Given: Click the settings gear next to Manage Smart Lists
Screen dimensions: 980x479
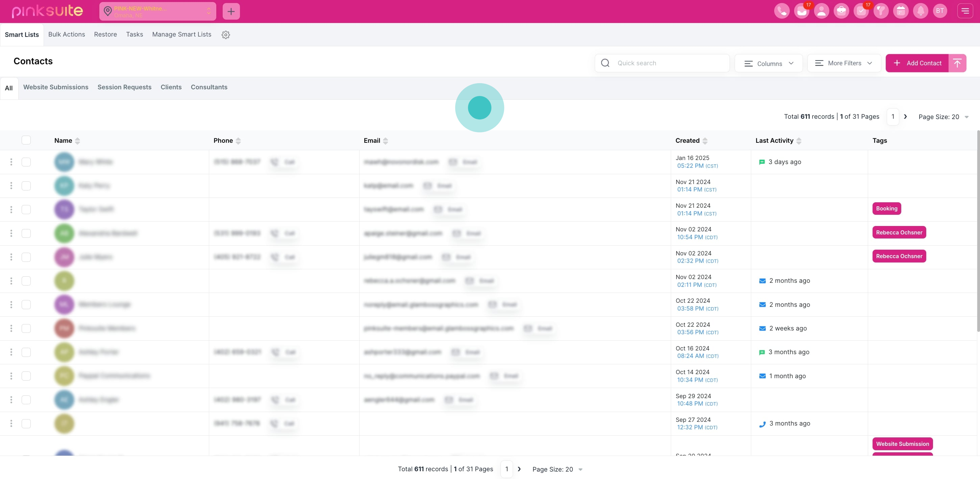Looking at the screenshot, I should [x=226, y=35].
